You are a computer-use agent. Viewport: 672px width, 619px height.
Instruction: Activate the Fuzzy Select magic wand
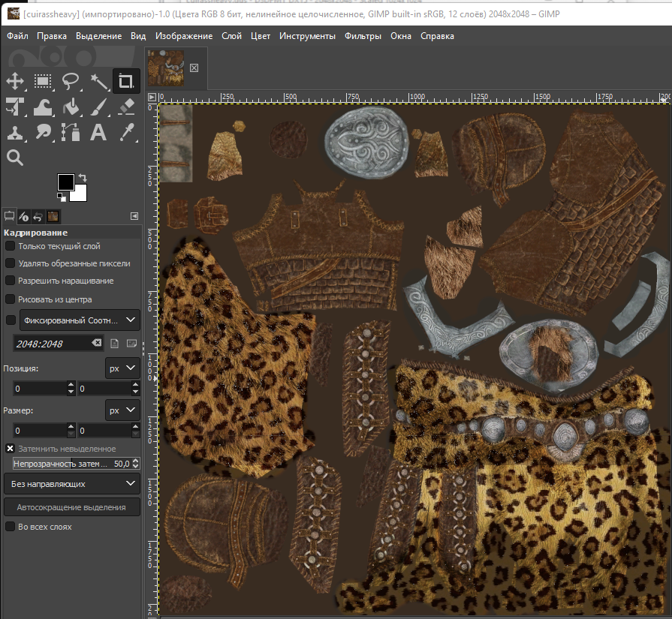pos(98,81)
